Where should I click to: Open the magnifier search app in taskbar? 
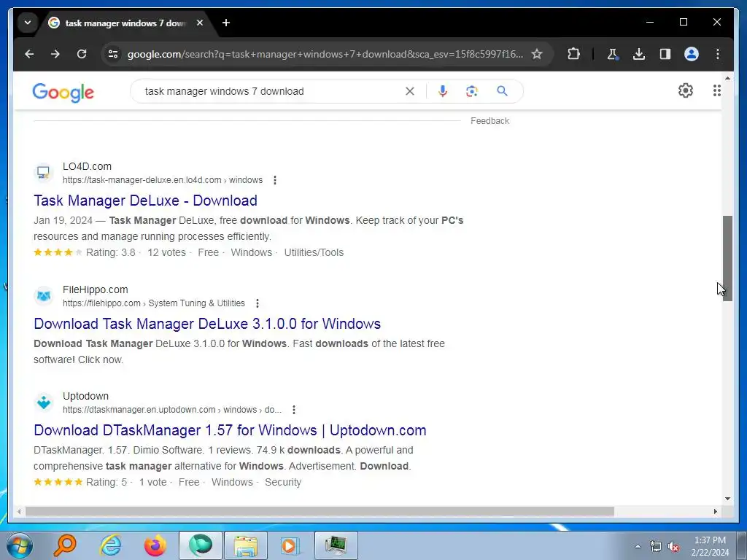[x=65, y=545]
